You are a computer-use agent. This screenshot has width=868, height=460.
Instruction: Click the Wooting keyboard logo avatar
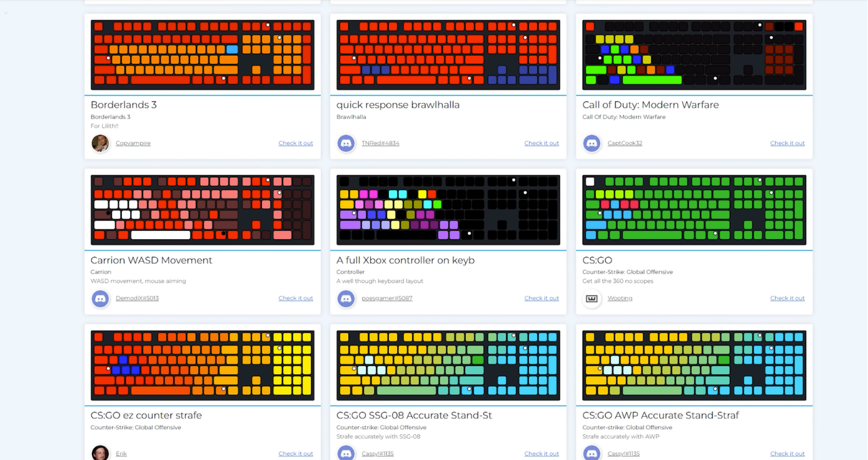coord(592,299)
